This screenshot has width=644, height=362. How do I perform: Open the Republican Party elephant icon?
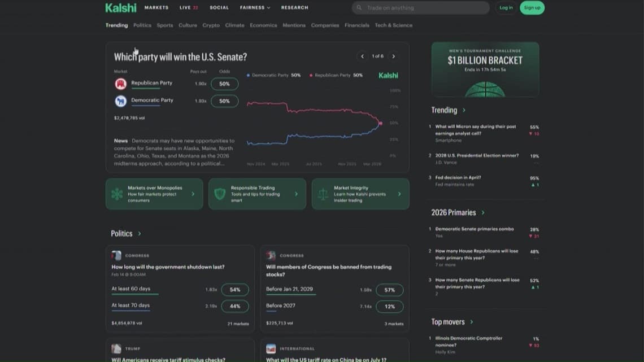tap(120, 84)
